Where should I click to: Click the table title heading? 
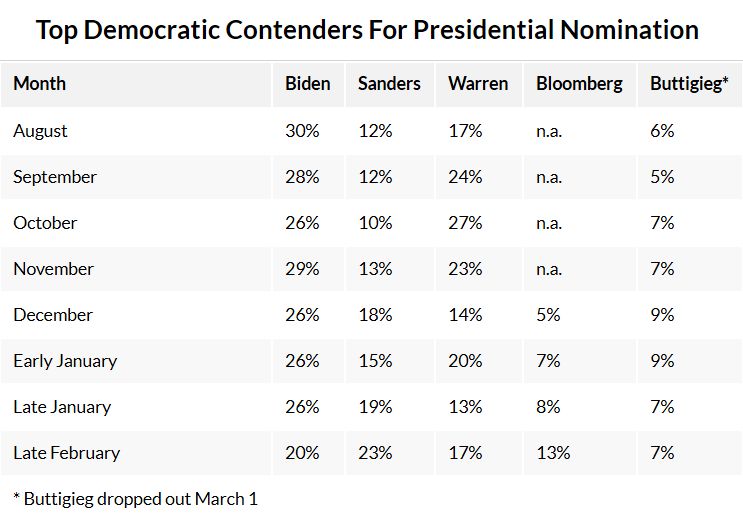(x=367, y=30)
